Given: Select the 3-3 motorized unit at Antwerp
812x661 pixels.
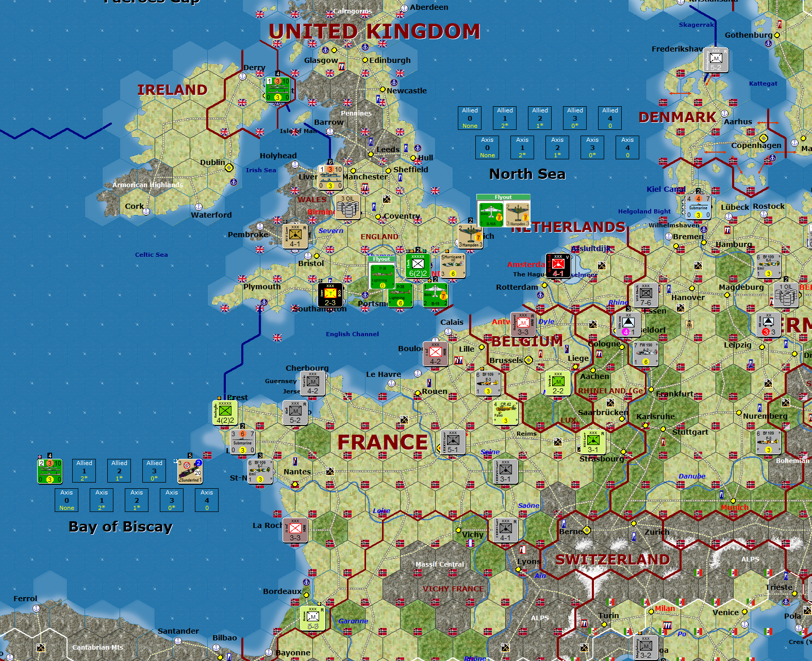Looking at the screenshot, I should tap(523, 324).
